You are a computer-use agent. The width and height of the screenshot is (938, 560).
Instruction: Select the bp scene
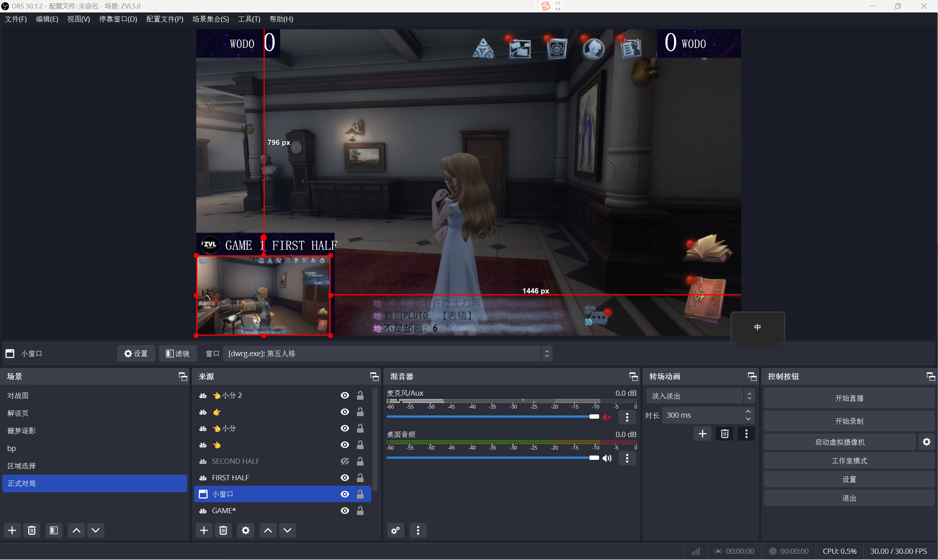click(x=94, y=448)
